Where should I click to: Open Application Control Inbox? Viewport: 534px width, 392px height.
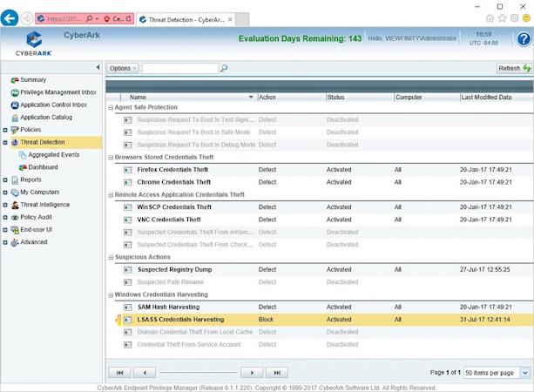click(53, 105)
